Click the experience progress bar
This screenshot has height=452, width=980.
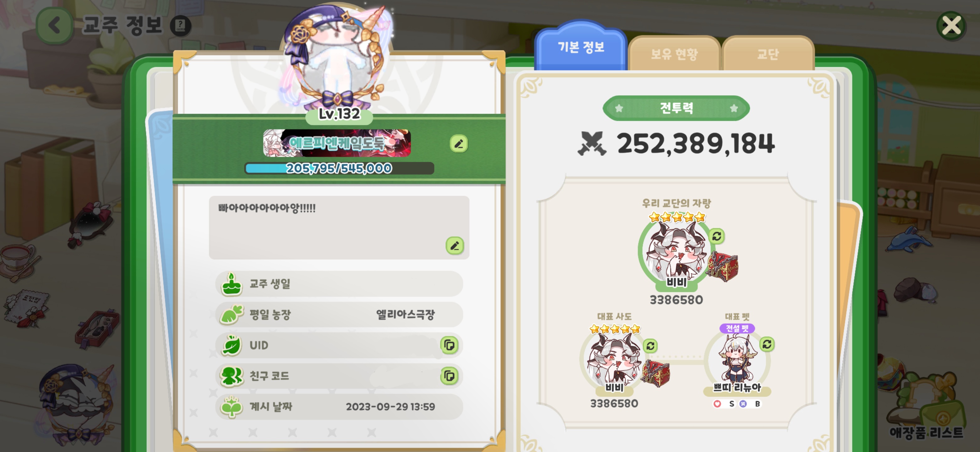pyautogui.click(x=339, y=168)
